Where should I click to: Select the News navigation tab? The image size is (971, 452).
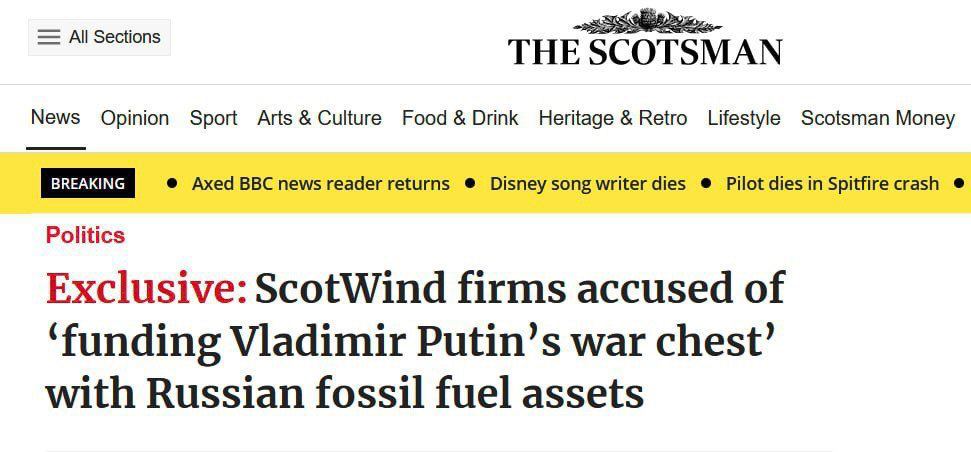[x=55, y=117]
